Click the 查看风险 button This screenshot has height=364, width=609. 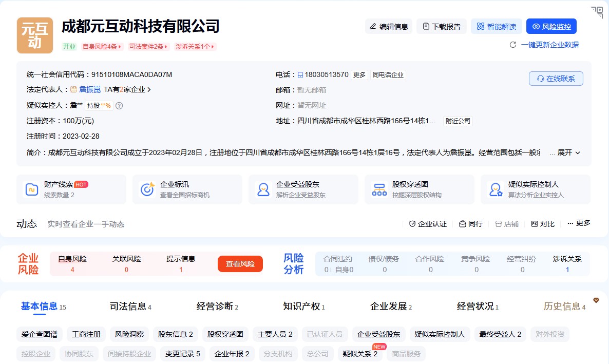point(240,264)
